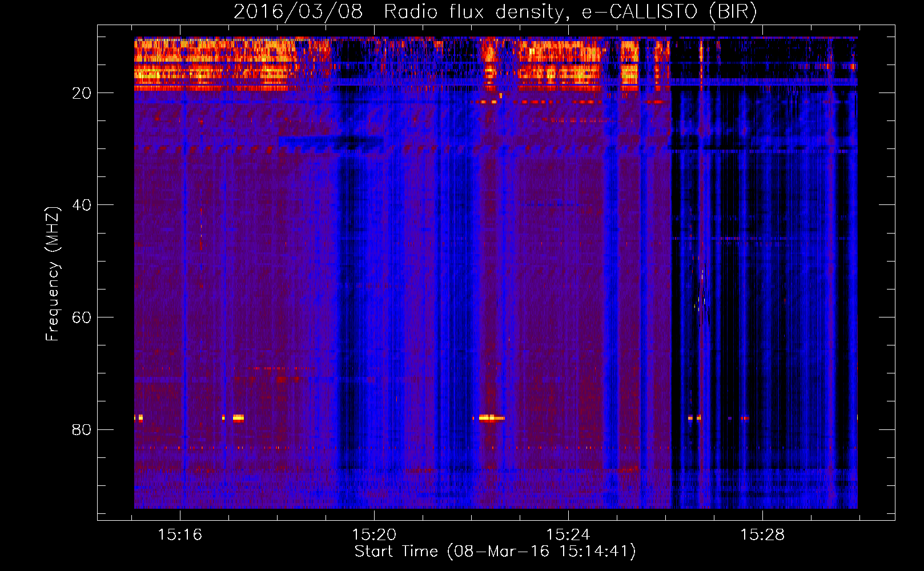Click the 60 MHz frequency tick label
This screenshot has height=571, width=924.
[x=82, y=317]
